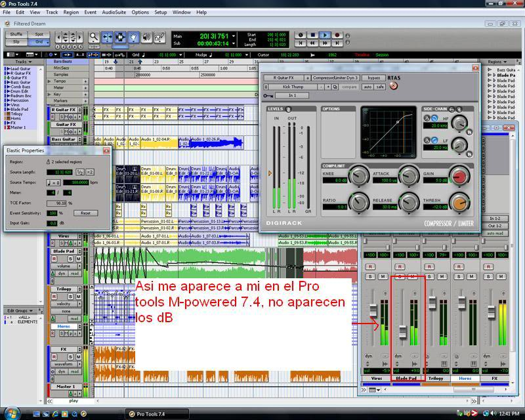Click the Return to Zero transport button
Viewport: 525px width, 420px height.
(301, 43)
